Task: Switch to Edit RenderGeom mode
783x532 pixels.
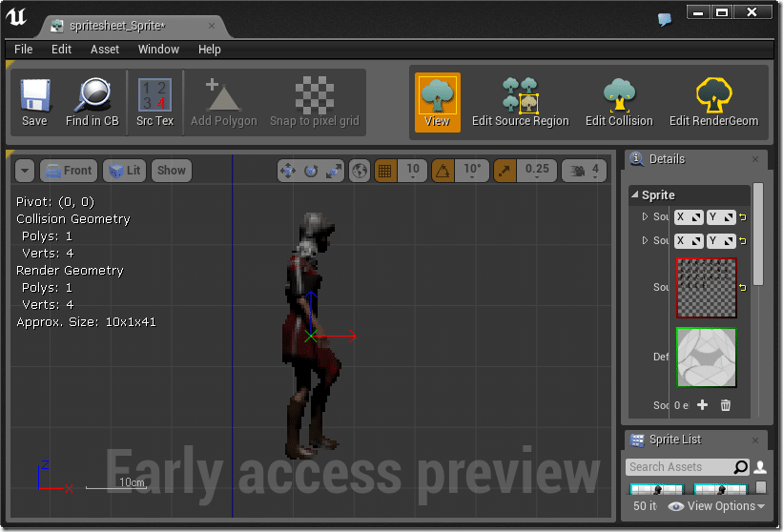Action: tap(713, 101)
